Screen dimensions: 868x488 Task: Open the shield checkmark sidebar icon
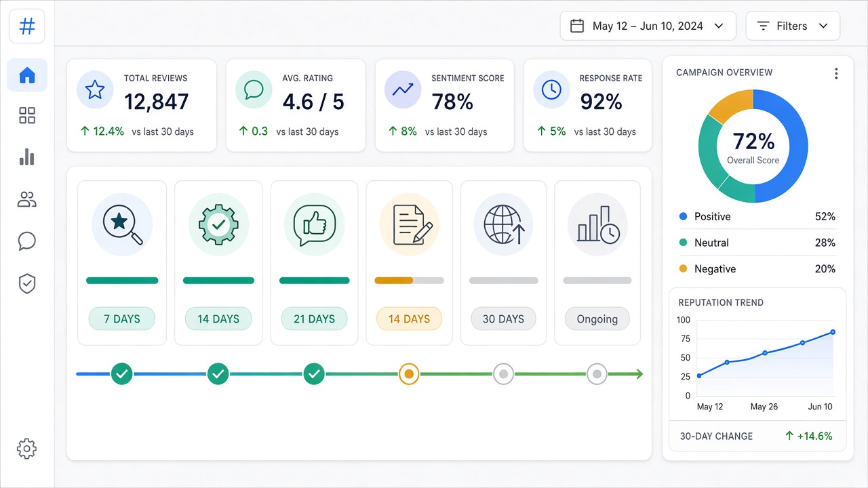(x=27, y=284)
